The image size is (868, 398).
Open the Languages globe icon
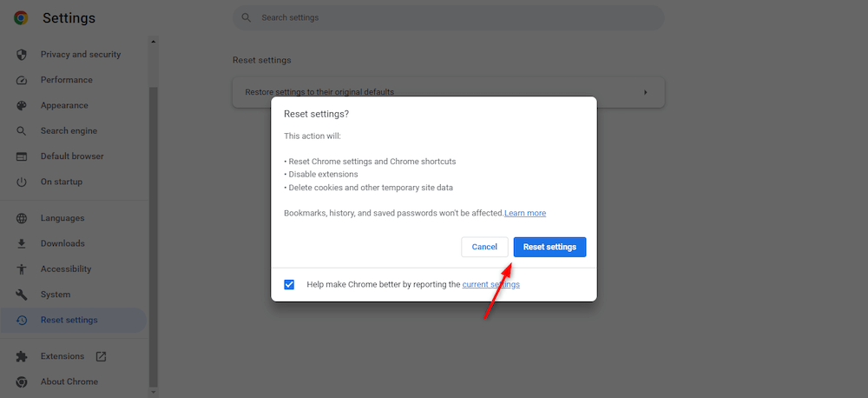(22, 218)
